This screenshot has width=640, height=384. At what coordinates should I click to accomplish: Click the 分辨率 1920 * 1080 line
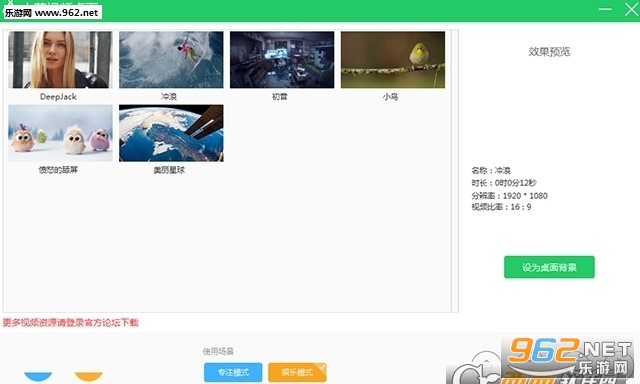pyautogui.click(x=509, y=196)
